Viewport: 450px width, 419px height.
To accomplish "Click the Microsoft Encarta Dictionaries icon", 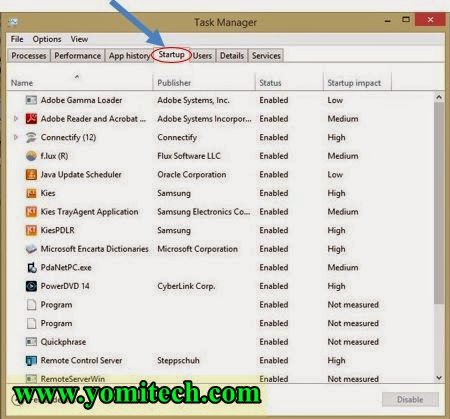I will [31, 249].
